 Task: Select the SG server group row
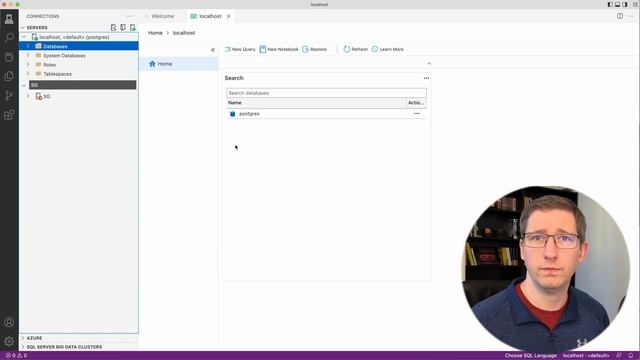83,85
